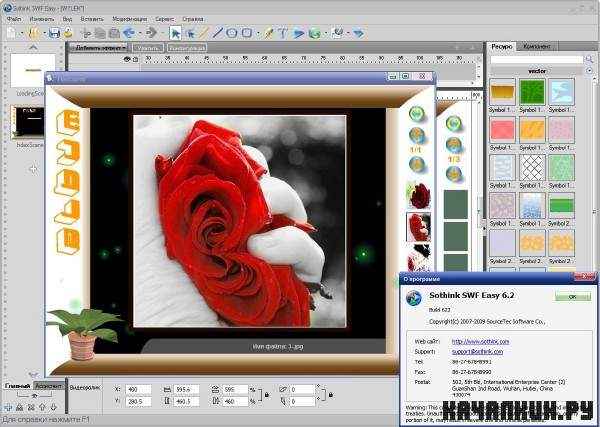Viewport: 600px width, 427px height.
Task: Switch to the Компонент tab
Action: (537, 46)
